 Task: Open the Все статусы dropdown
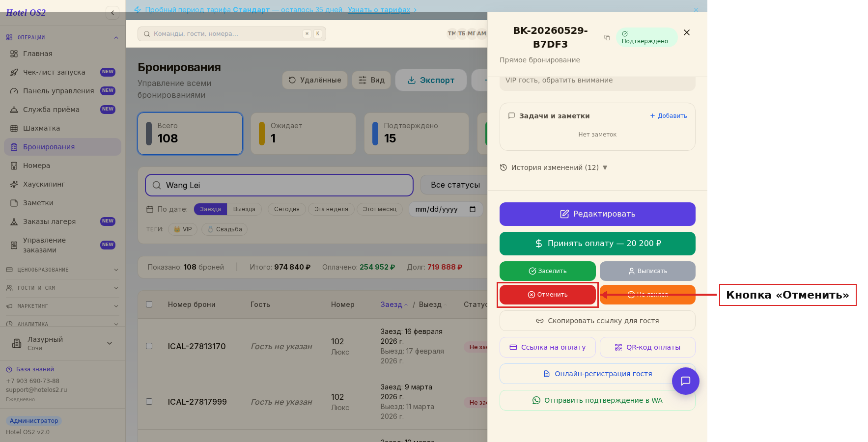pyautogui.click(x=455, y=185)
